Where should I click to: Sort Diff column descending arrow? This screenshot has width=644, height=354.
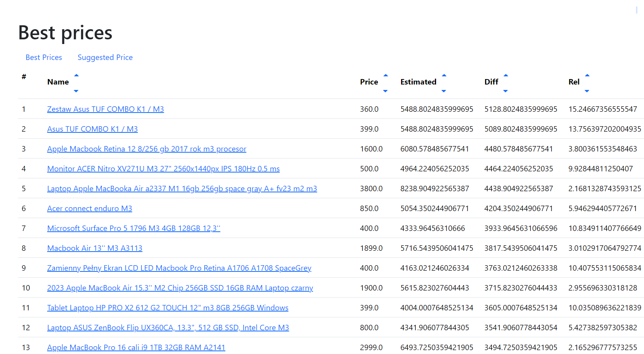click(506, 91)
